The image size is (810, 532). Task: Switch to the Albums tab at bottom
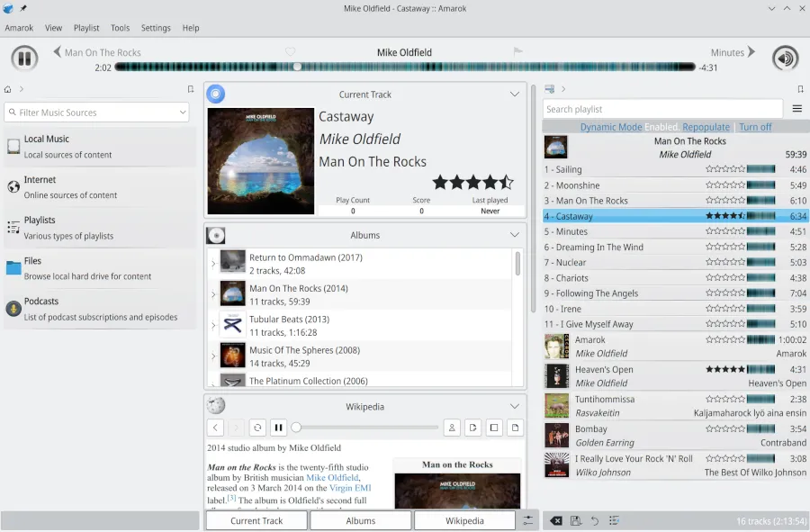point(360,520)
